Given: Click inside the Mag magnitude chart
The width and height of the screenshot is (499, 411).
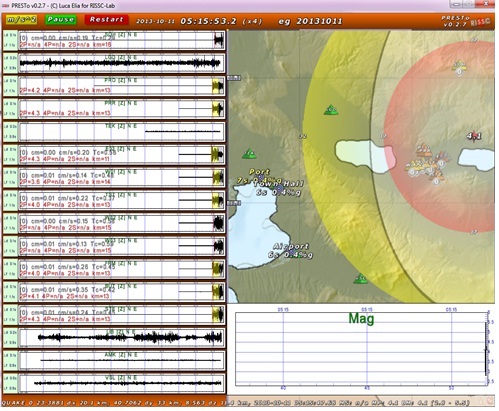Looking at the screenshot, I should 361,349.
